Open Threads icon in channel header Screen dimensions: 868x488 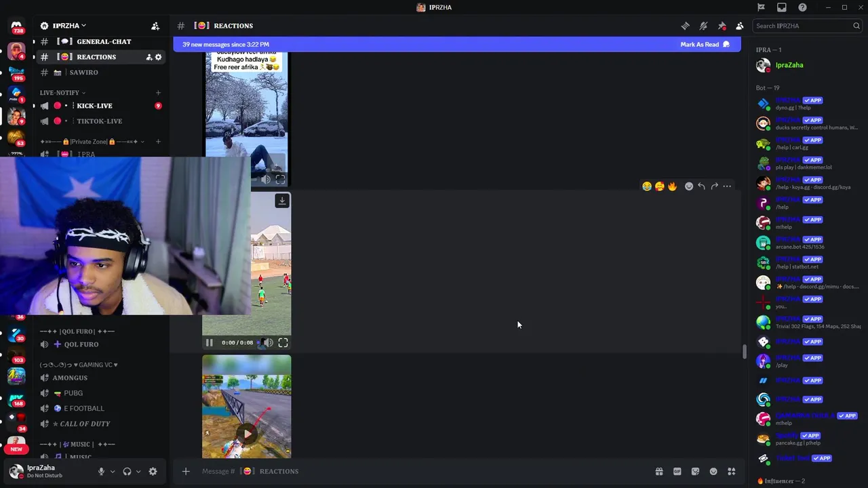(x=686, y=26)
